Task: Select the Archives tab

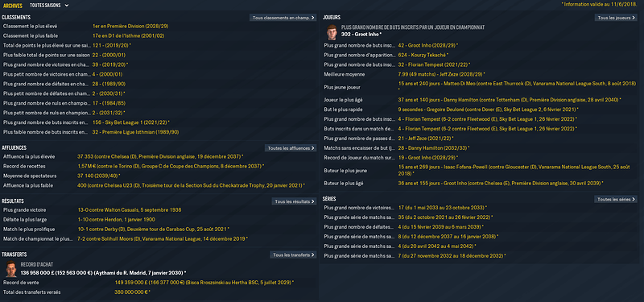Action: pyautogui.click(x=13, y=6)
